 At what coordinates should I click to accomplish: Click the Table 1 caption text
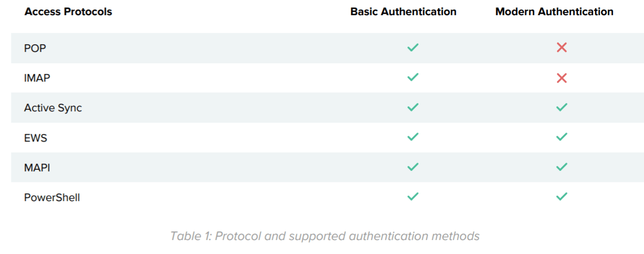tap(325, 236)
